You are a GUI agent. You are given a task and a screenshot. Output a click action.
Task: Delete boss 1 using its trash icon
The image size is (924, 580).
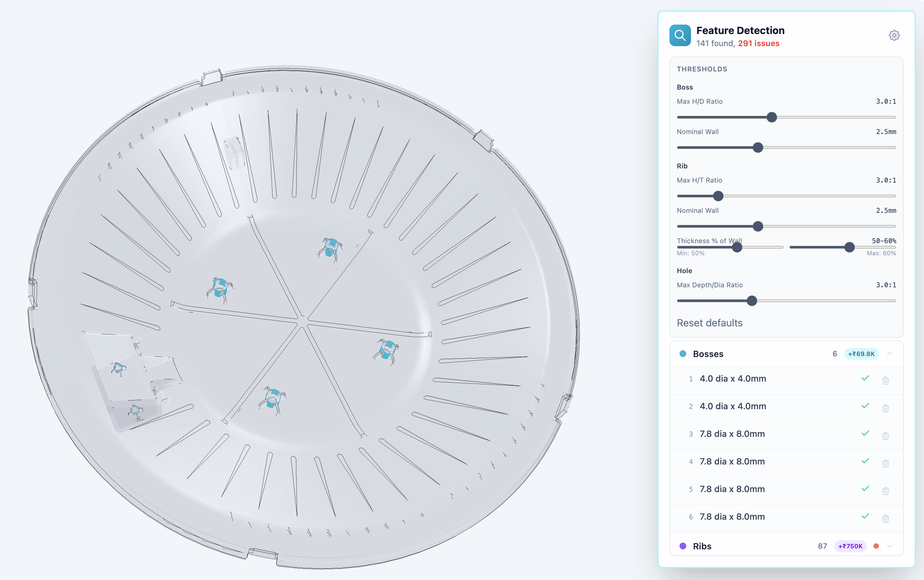(x=885, y=381)
